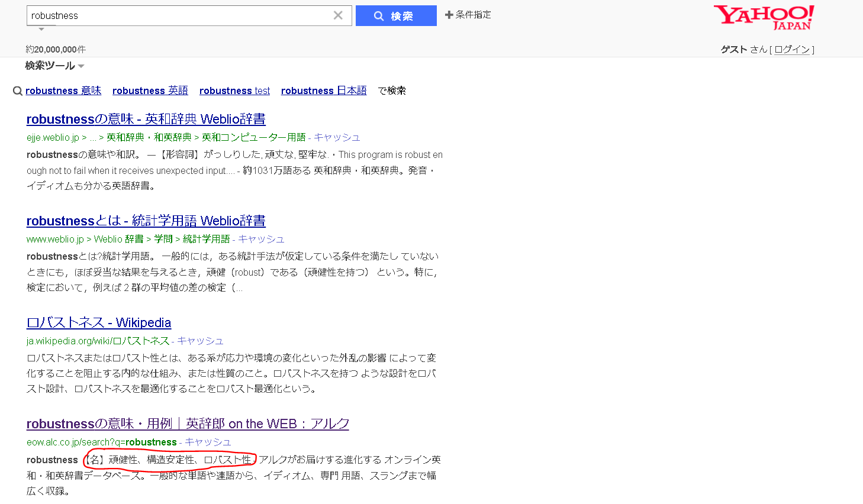Open robustnessの意味 - 英和辞典 Weblio辞書 result
The height and width of the screenshot is (504, 863).
pos(146,119)
